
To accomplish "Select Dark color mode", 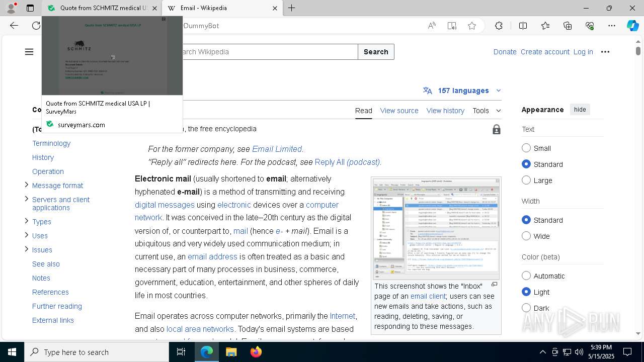I will [526, 308].
